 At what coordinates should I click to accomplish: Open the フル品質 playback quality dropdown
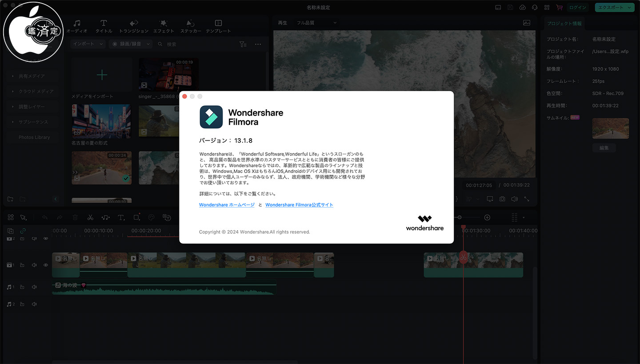pos(317,23)
